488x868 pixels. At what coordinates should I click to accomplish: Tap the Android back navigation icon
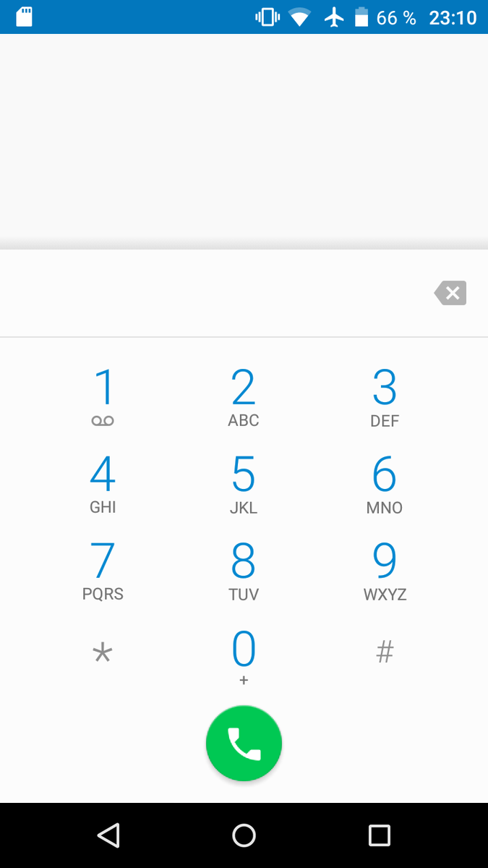(x=108, y=835)
